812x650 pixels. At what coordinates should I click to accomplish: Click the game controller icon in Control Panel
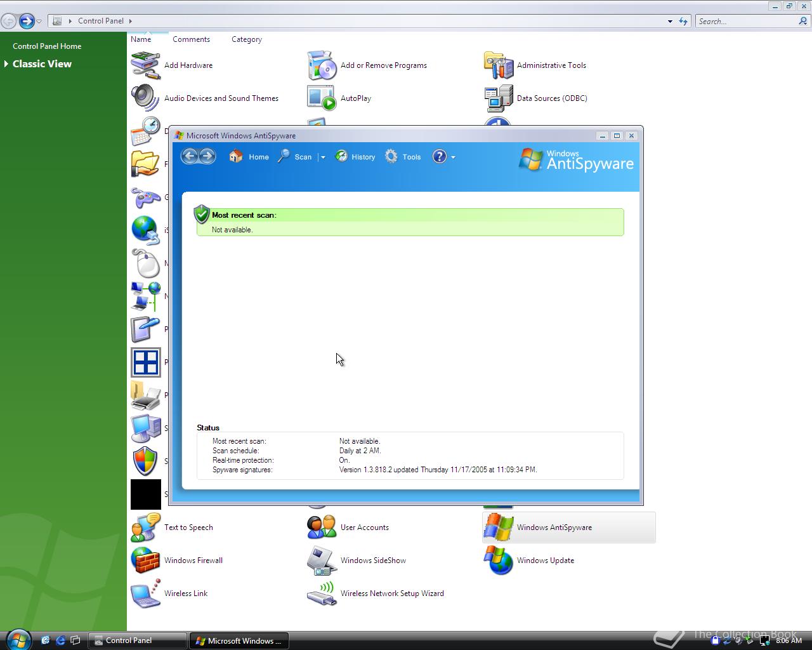tap(145, 197)
